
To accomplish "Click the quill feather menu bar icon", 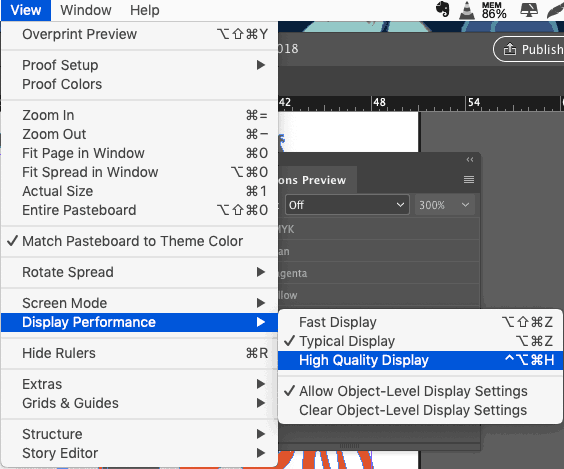I will pos(555,10).
